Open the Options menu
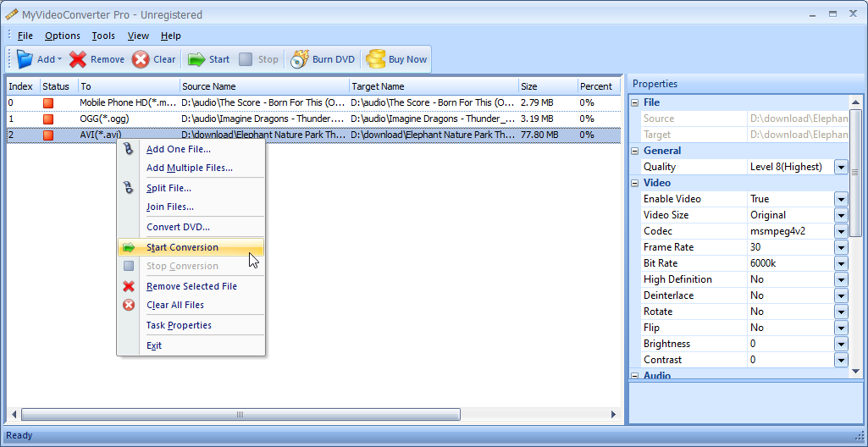 tap(63, 36)
